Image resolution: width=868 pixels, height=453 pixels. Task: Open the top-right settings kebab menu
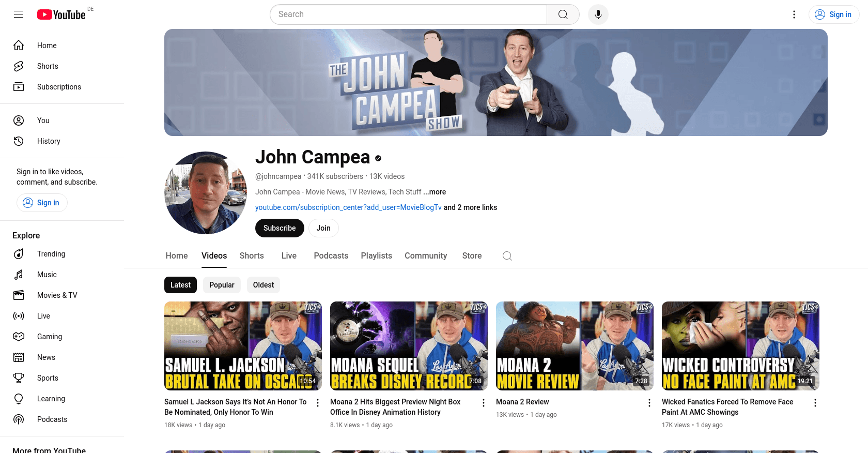(x=794, y=14)
